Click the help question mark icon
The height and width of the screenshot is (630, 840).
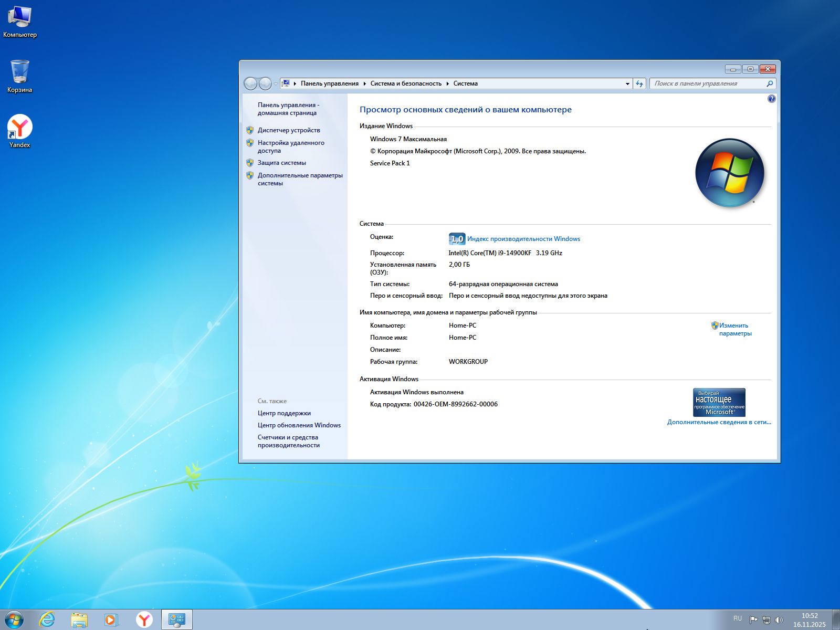pyautogui.click(x=771, y=99)
